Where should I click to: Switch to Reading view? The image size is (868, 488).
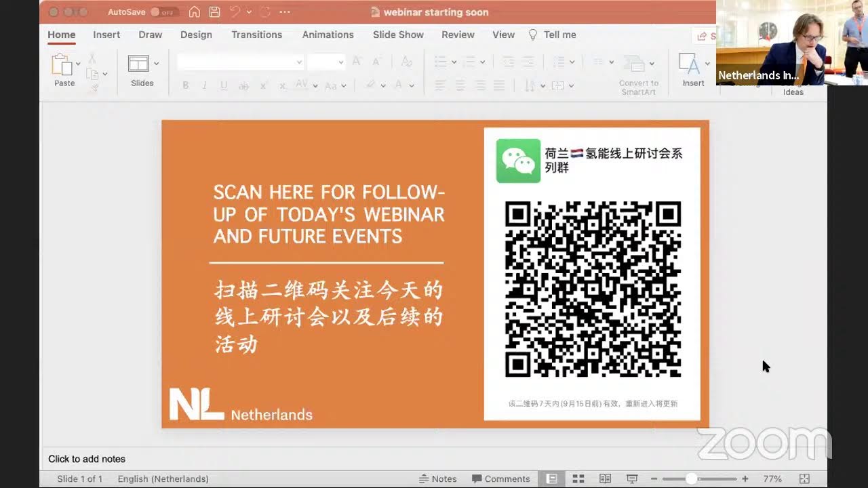606,479
